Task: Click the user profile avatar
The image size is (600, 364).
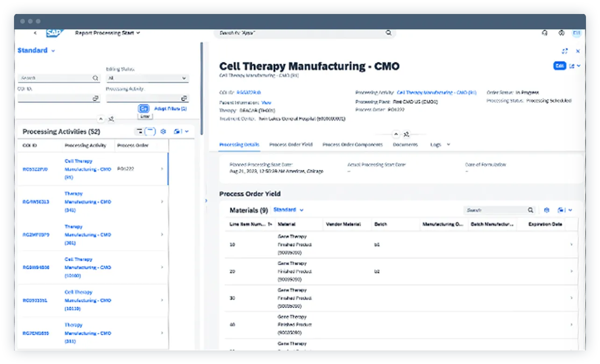Action: click(x=576, y=33)
